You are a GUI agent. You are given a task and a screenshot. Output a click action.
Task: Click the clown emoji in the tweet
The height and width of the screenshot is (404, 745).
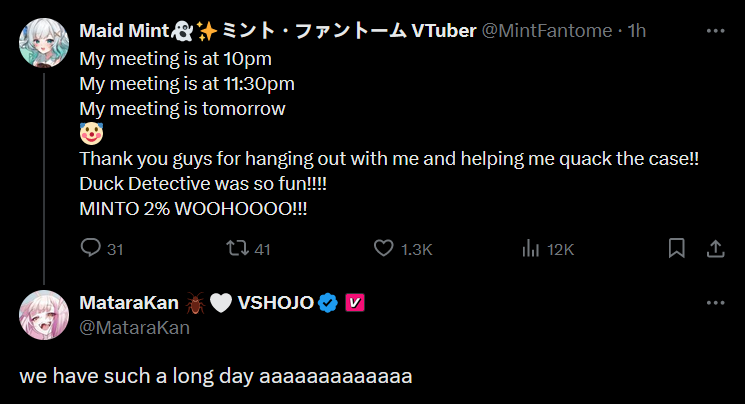pyautogui.click(x=91, y=133)
